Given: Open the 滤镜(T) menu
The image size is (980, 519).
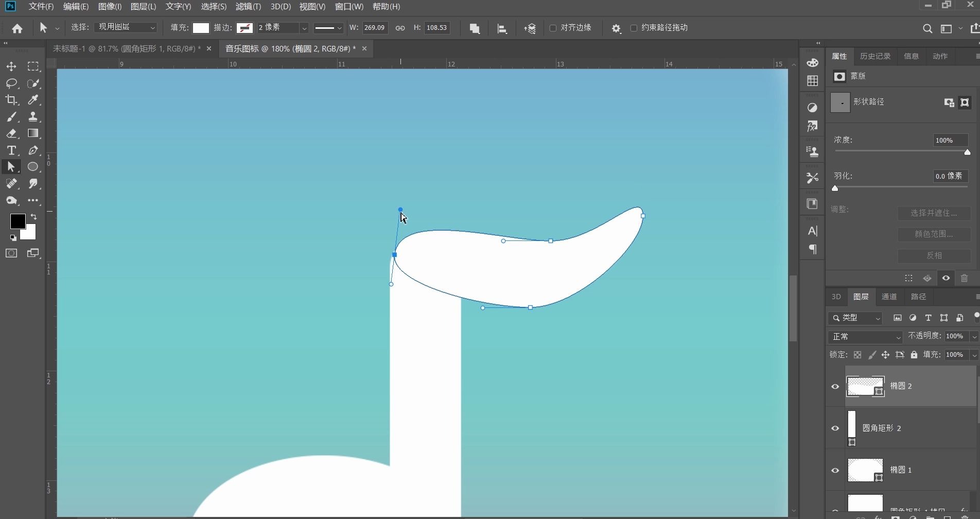Looking at the screenshot, I should point(248,7).
